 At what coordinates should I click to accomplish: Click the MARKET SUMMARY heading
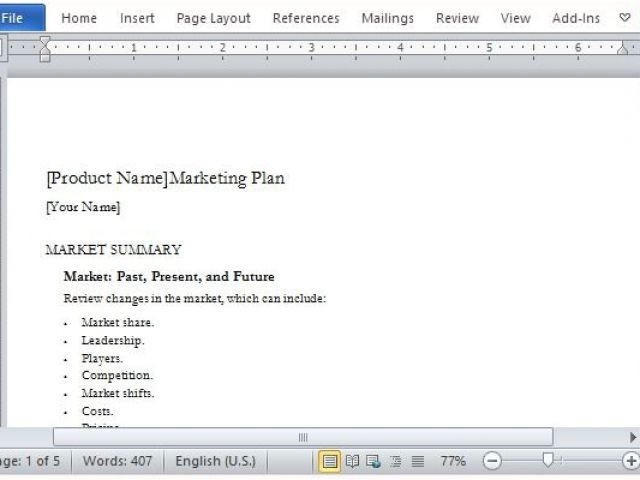[x=113, y=250]
